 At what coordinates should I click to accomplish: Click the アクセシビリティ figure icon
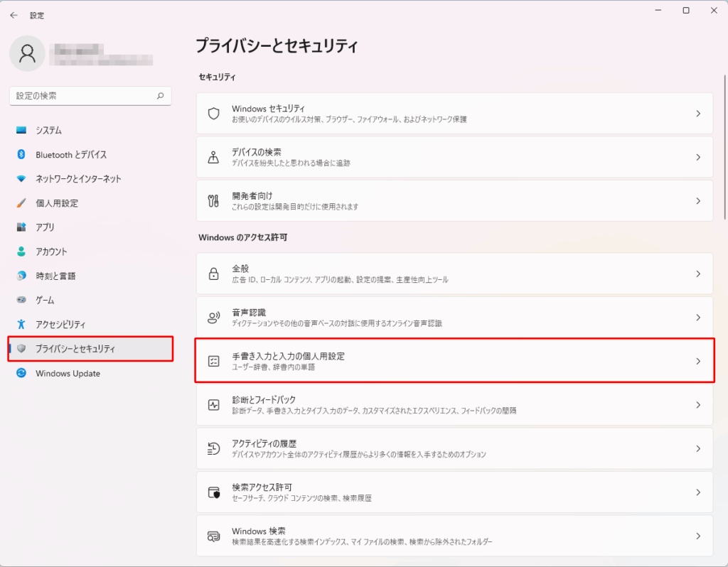[21, 324]
